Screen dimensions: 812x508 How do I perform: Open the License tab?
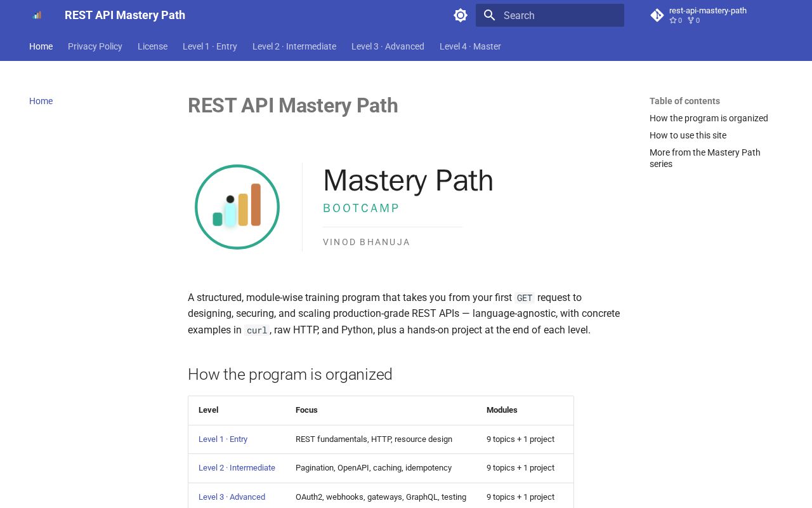point(152,46)
